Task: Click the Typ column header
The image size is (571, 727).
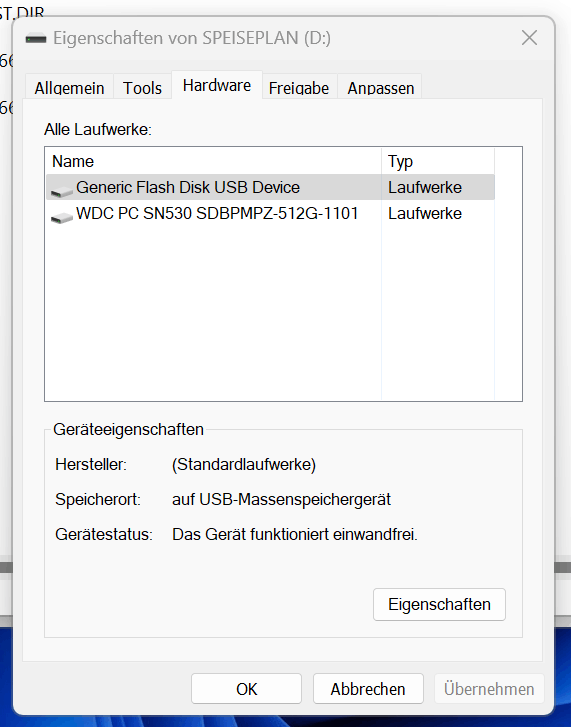Action: (x=438, y=161)
